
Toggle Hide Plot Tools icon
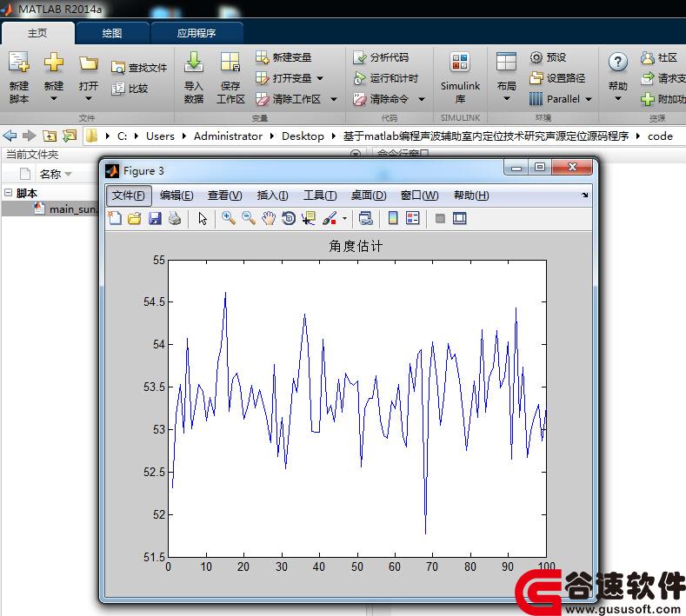coord(440,218)
